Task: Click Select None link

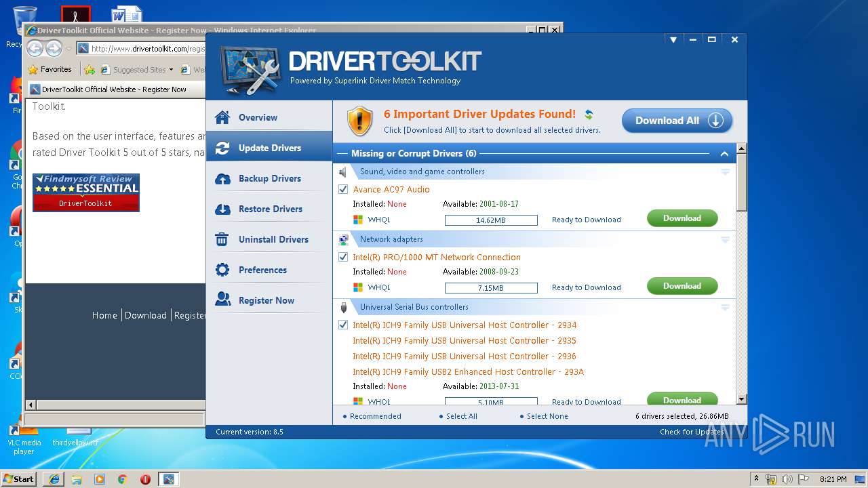Action: pyautogui.click(x=547, y=416)
